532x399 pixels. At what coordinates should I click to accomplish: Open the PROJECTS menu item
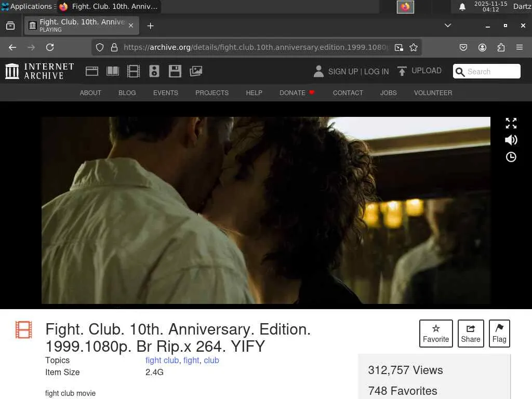point(212,93)
